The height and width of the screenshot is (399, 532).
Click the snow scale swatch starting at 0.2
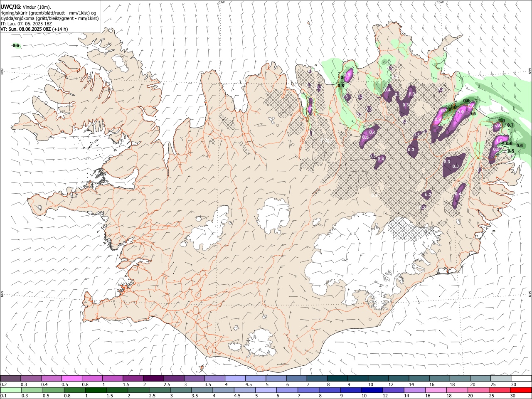point(10,379)
